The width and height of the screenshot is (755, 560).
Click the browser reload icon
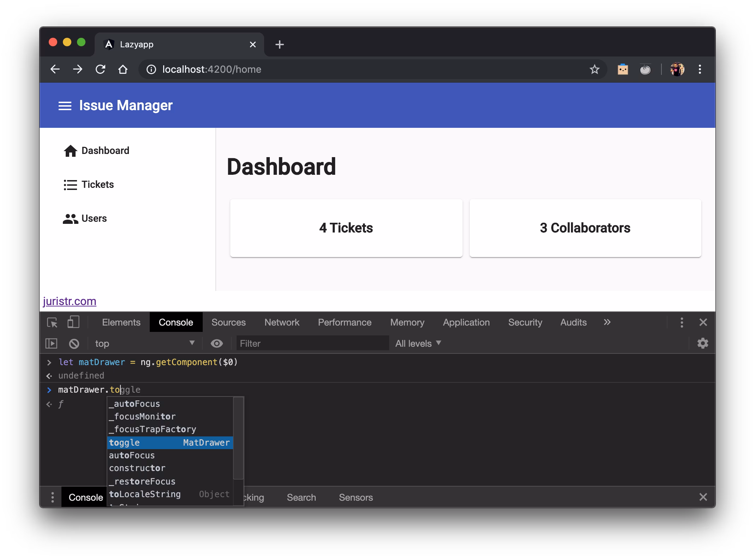click(x=100, y=70)
